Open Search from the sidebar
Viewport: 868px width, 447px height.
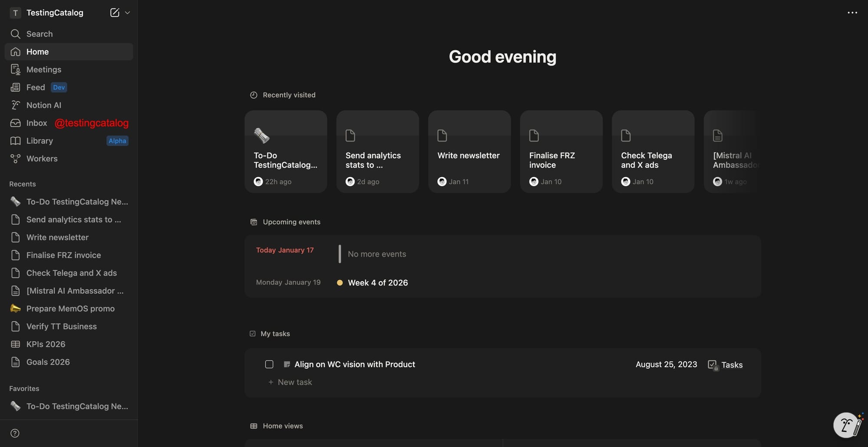pos(39,34)
